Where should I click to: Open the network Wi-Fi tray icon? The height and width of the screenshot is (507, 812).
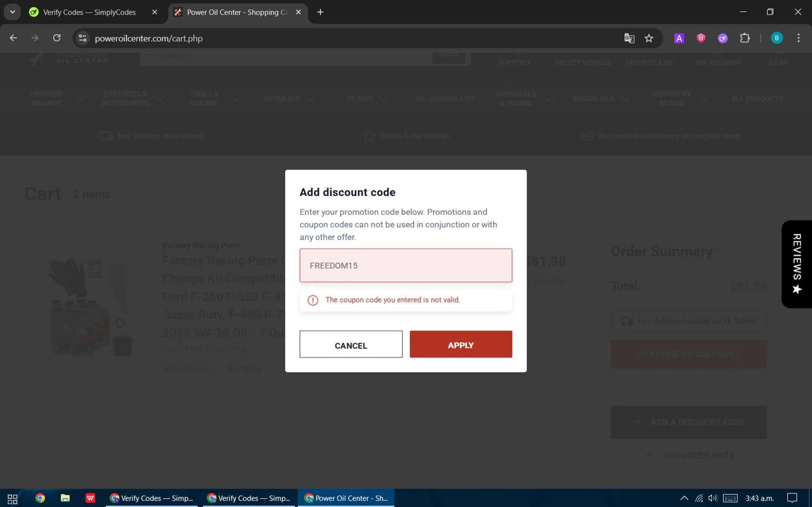[699, 498]
